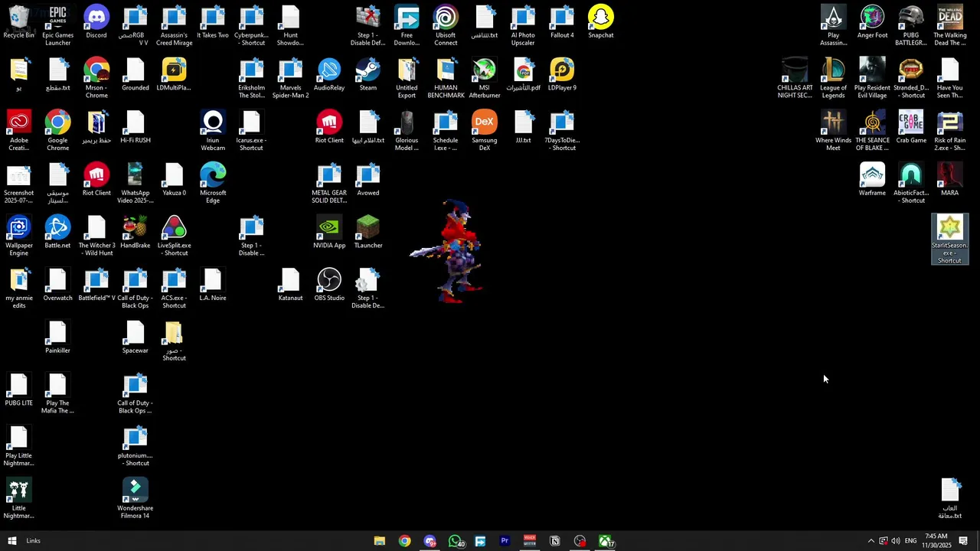Select the Anger Foot desktop icon

point(872,23)
